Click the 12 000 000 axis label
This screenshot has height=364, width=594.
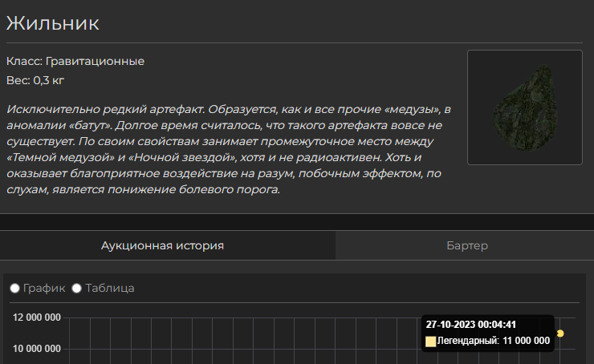(37, 317)
